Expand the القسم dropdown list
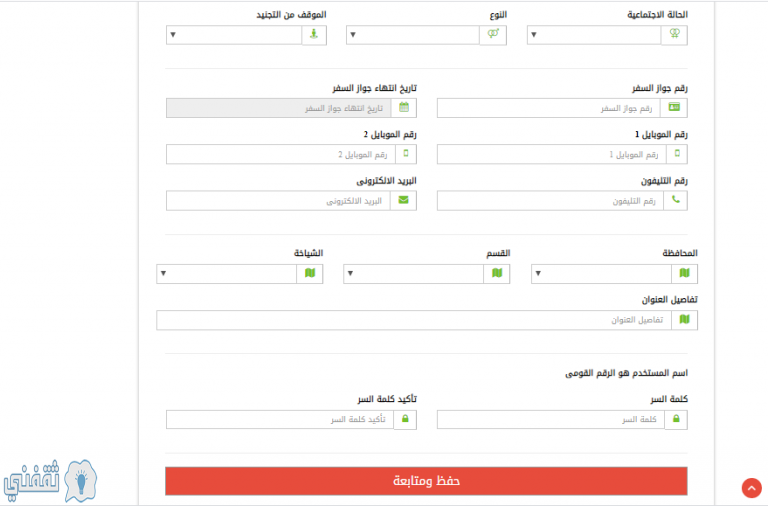768x506 pixels. tap(414, 274)
